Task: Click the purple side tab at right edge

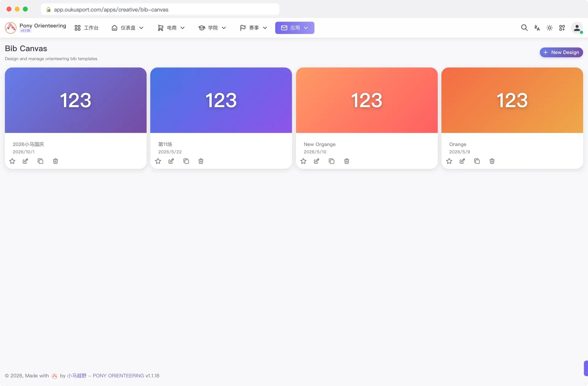Action: point(586,368)
